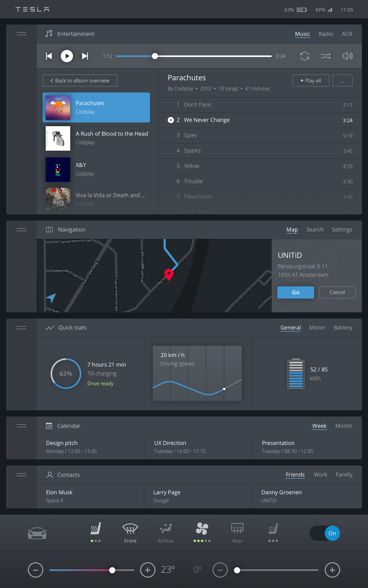Increase the right temperature with plus

point(332,570)
